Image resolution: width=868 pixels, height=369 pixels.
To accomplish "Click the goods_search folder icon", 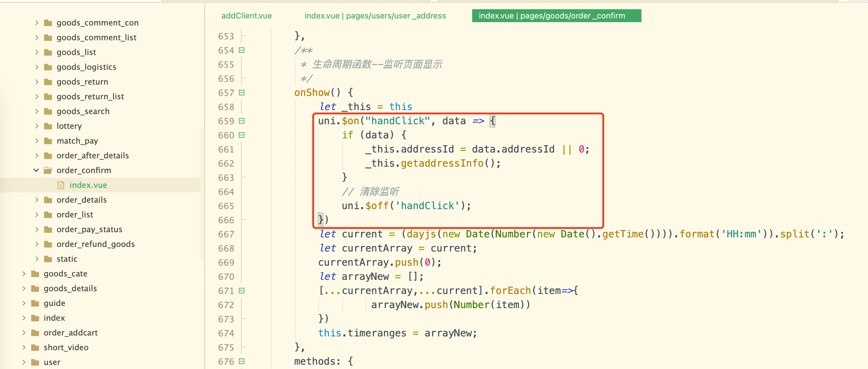I will click(x=48, y=111).
